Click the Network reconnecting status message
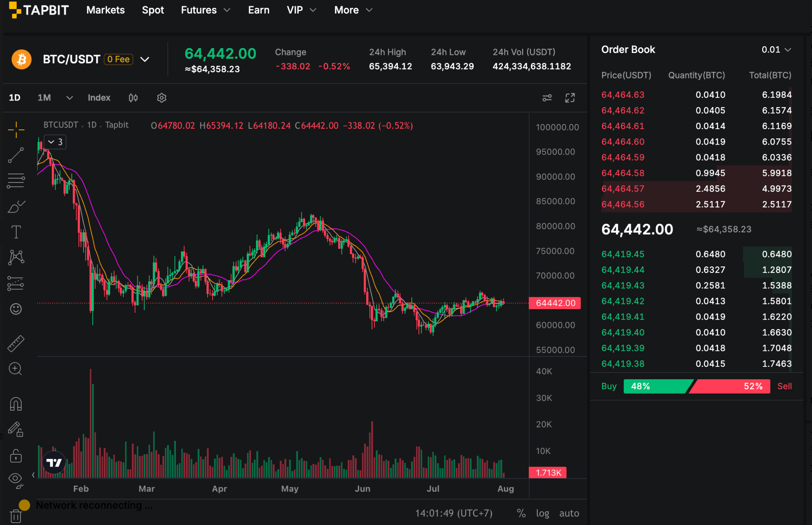This screenshot has width=812, height=525. [94, 505]
